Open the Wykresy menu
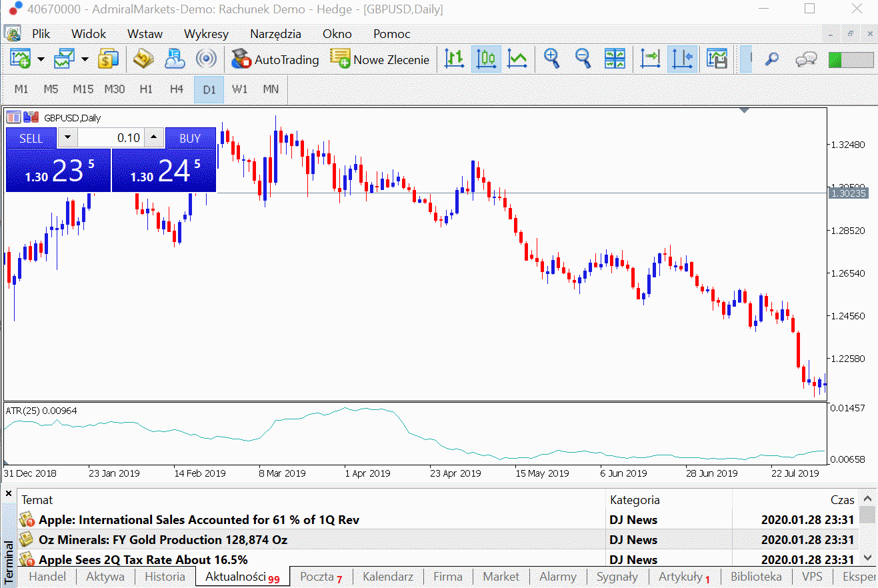The height and width of the screenshot is (588, 878). click(x=206, y=34)
